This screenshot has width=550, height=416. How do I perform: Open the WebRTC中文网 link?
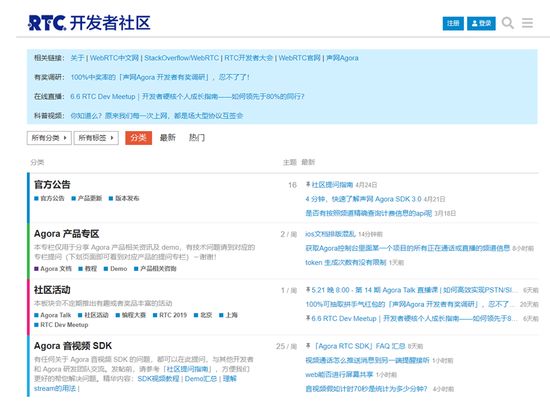114,58
